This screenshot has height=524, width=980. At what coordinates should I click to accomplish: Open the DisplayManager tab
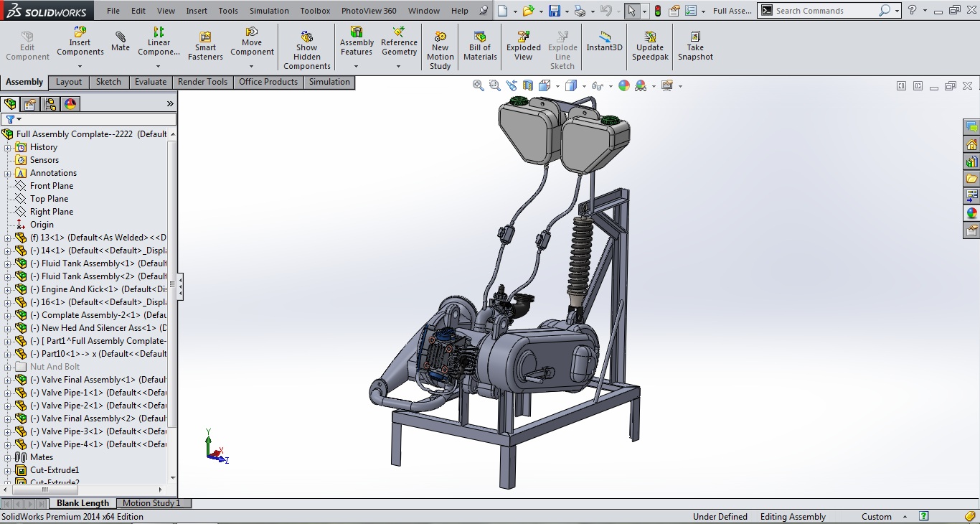[70, 104]
